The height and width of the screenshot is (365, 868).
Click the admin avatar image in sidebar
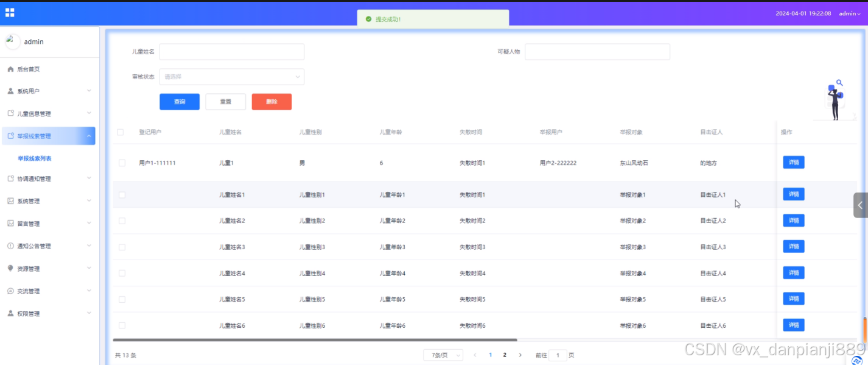click(x=12, y=41)
